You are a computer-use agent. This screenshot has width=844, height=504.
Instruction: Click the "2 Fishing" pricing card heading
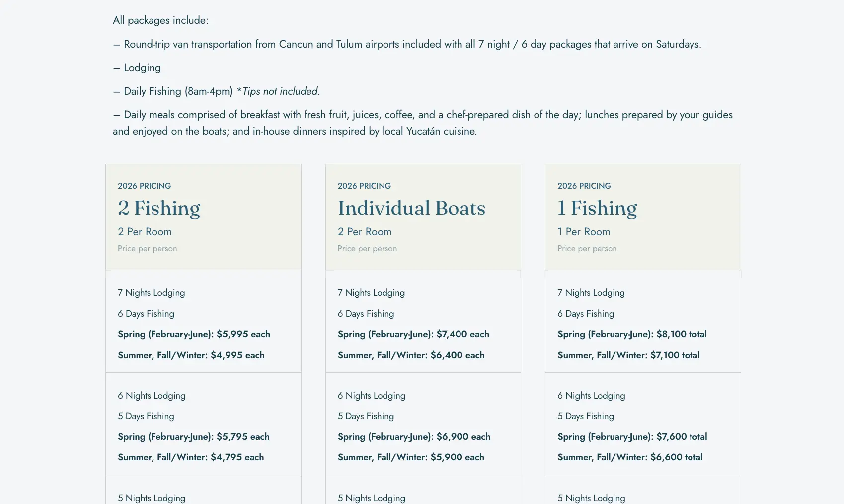click(159, 208)
